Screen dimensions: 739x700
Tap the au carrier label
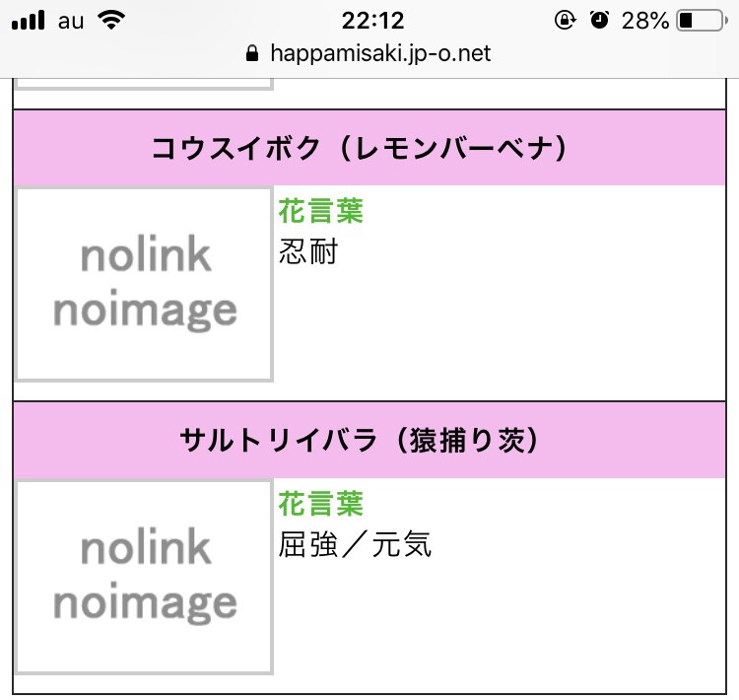(71, 22)
